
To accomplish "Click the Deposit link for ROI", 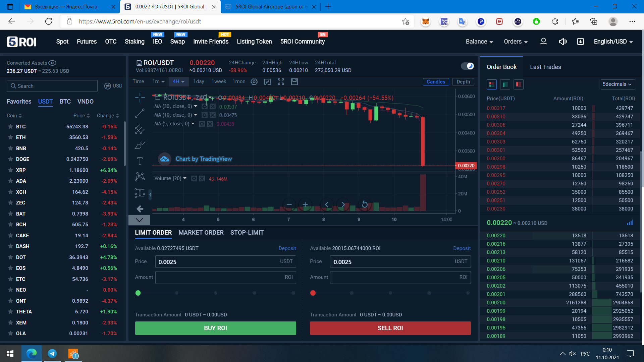I will pos(462,248).
